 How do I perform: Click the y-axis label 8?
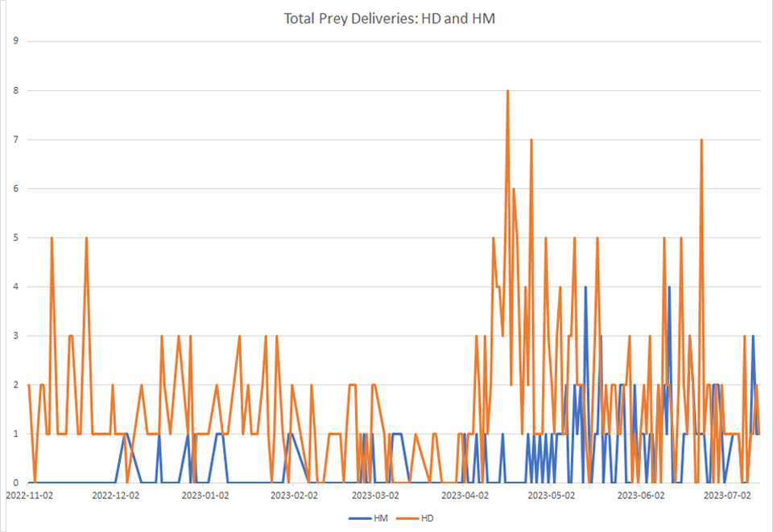coord(16,90)
